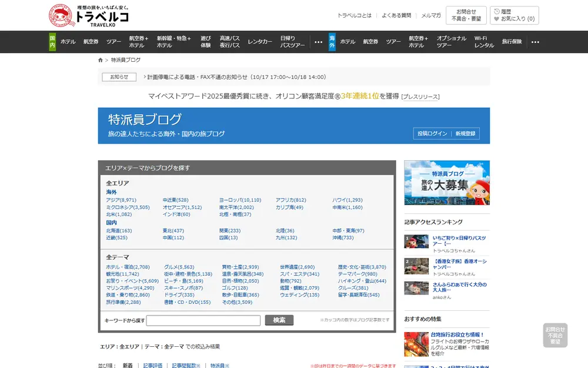Go to home via breadcrumb house icon
588x368 pixels.
point(101,60)
